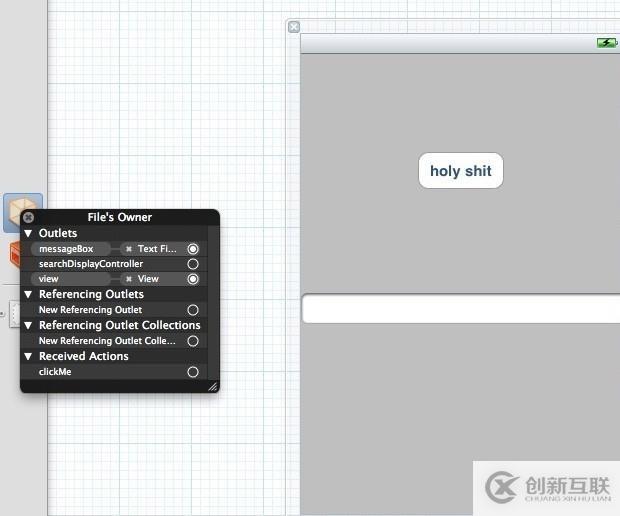Click the clickMe action connection circle
Image resolution: width=620 pixels, height=516 pixels.
(x=193, y=372)
